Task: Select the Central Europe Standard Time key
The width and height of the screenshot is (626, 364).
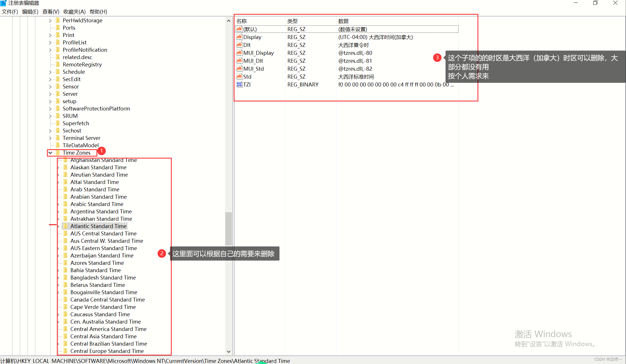Action: [107, 351]
